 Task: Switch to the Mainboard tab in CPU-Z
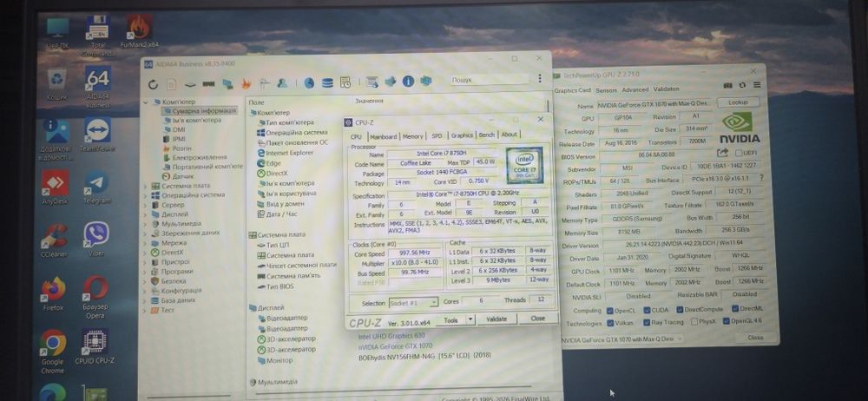click(x=383, y=136)
